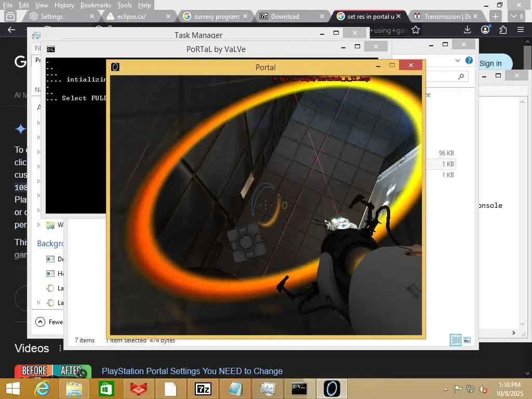Select the Portal game taskbar icon

click(x=331, y=389)
